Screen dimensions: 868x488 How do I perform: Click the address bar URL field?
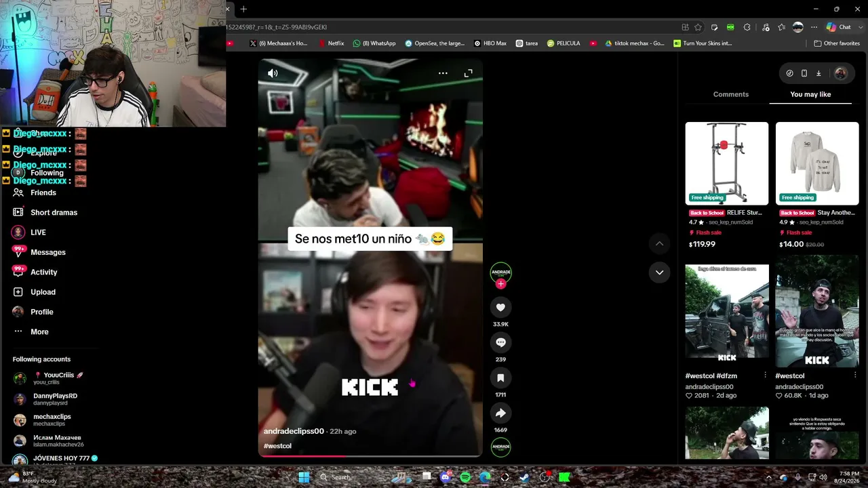(x=452, y=27)
